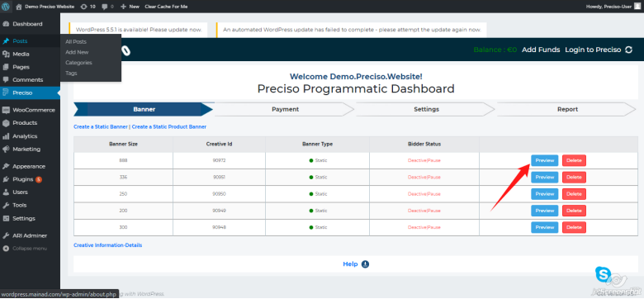Preview banner with creative ID 90950

pos(545,194)
